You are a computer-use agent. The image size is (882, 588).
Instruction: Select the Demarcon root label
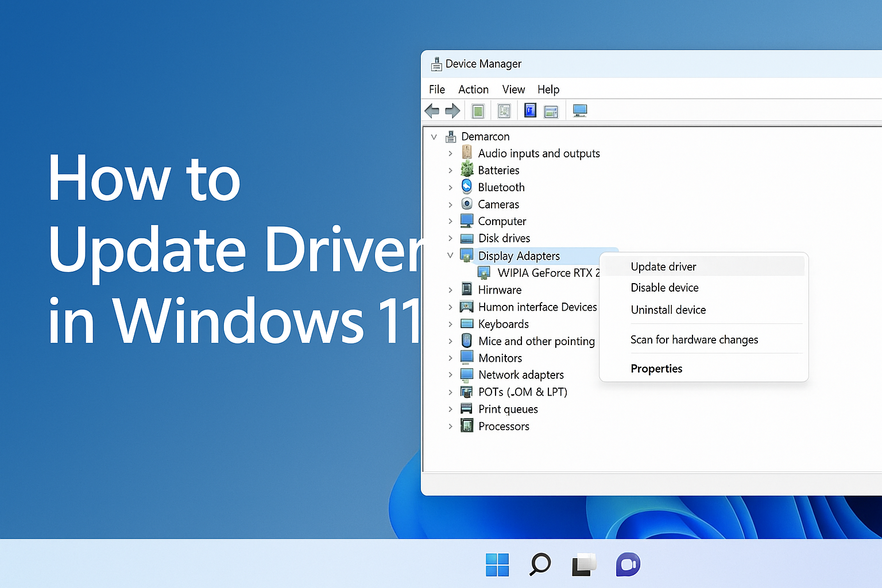point(485,137)
